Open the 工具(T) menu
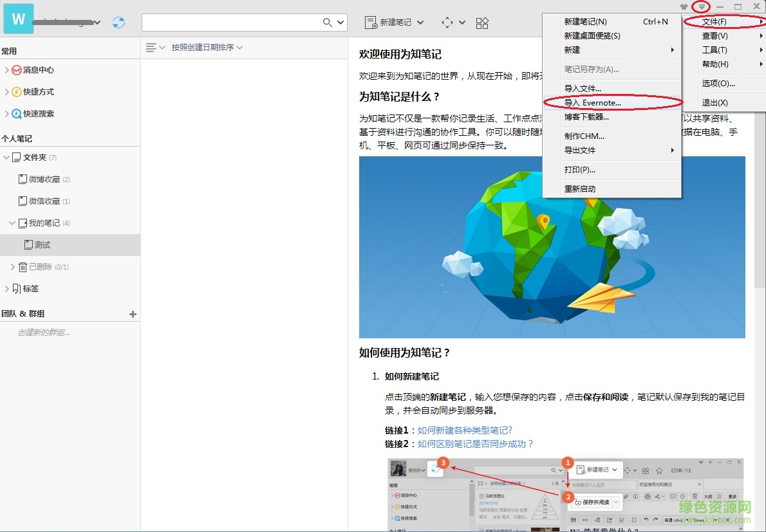The height and width of the screenshot is (532, 766). click(715, 50)
